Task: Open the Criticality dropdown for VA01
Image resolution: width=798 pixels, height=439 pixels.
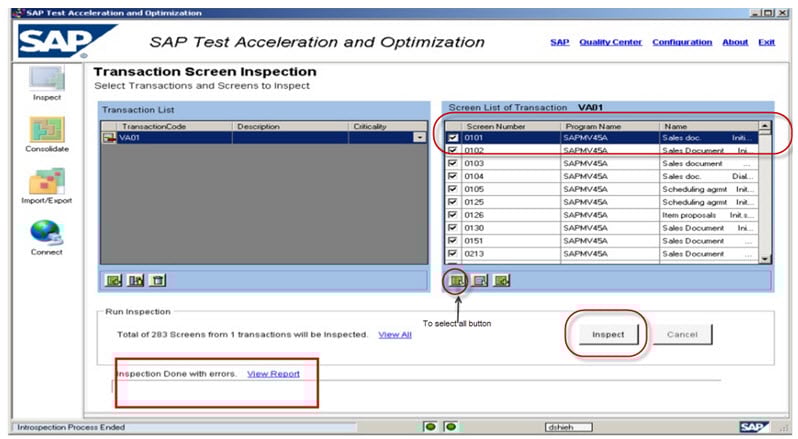Action: click(x=419, y=138)
